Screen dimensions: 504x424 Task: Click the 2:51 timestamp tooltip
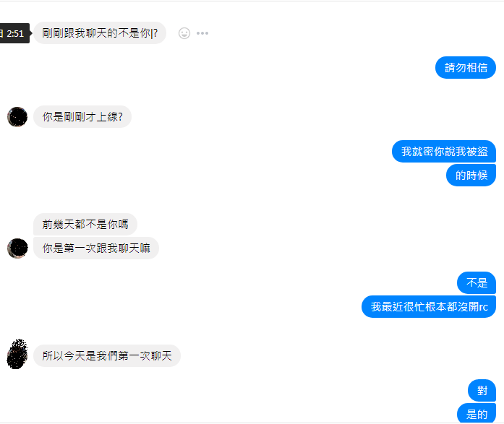[14, 33]
